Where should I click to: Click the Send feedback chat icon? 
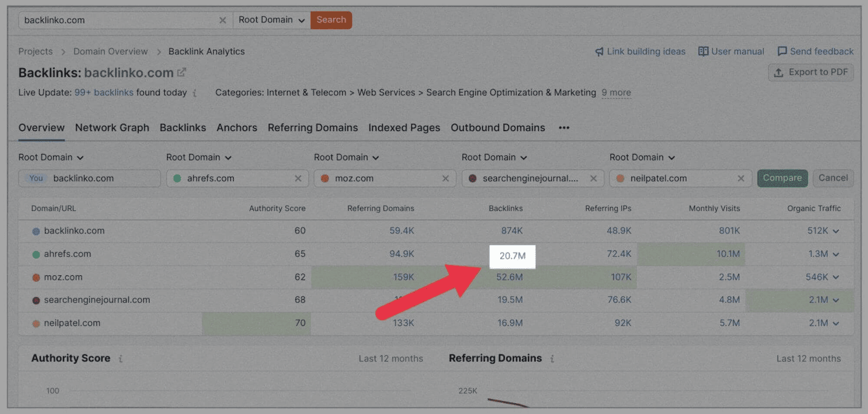click(x=782, y=51)
